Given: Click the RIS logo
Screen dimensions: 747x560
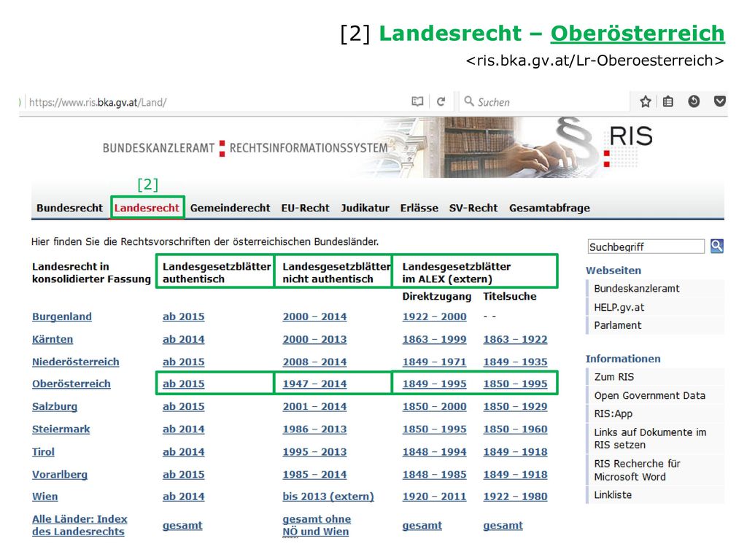Looking at the screenshot, I should tap(629, 146).
